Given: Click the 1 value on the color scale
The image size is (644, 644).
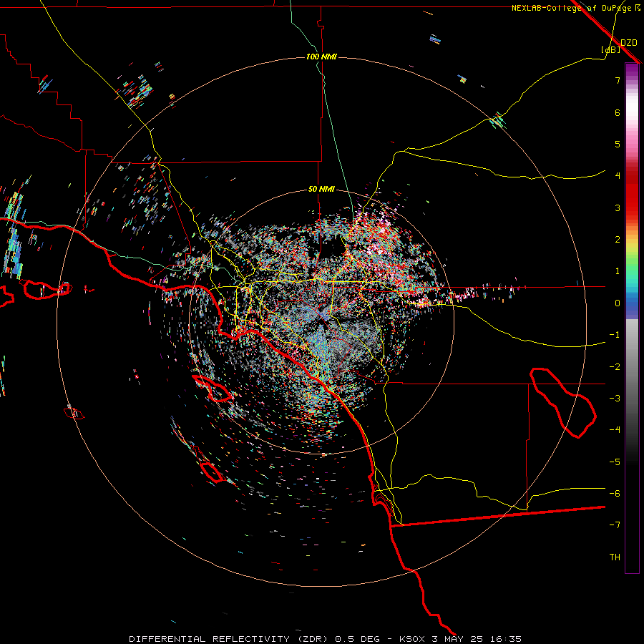Looking at the screenshot, I should point(618,271).
